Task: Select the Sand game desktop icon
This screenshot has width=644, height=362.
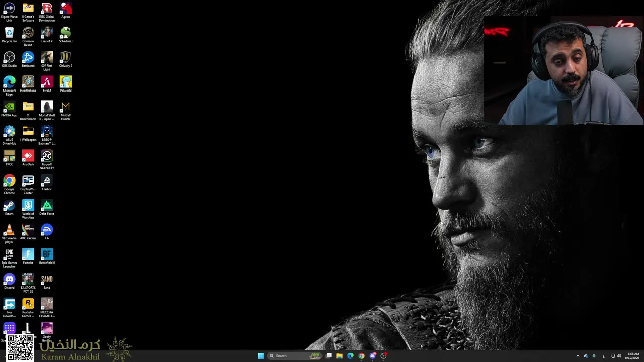Action: tap(47, 282)
